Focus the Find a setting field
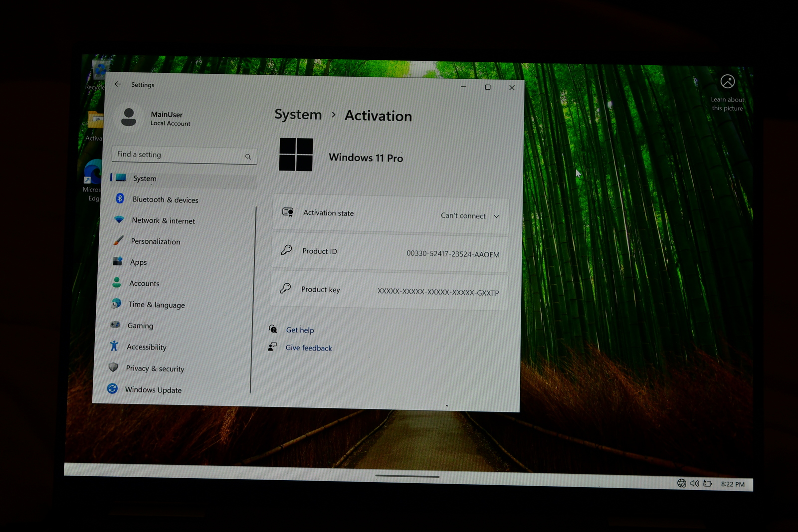 185,155
